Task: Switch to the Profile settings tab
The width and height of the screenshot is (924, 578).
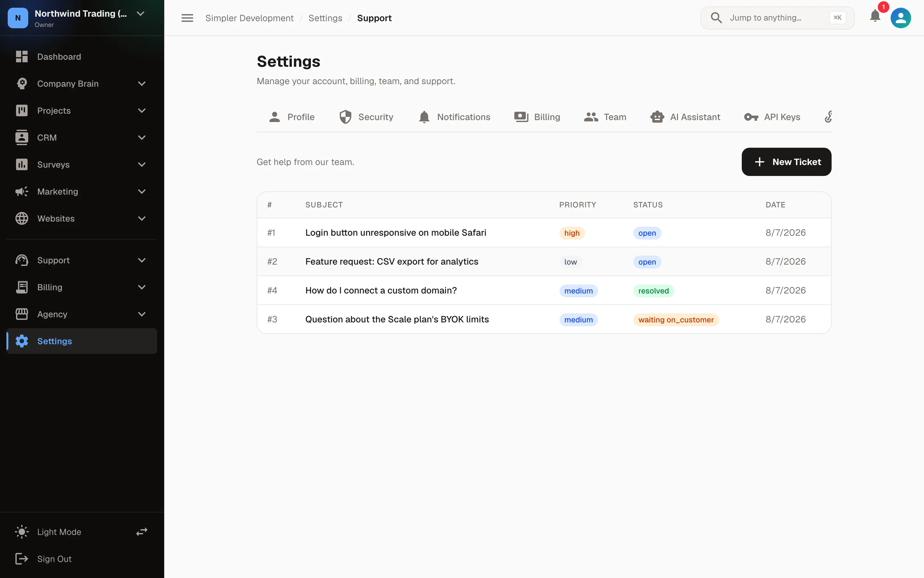Action: [292, 117]
